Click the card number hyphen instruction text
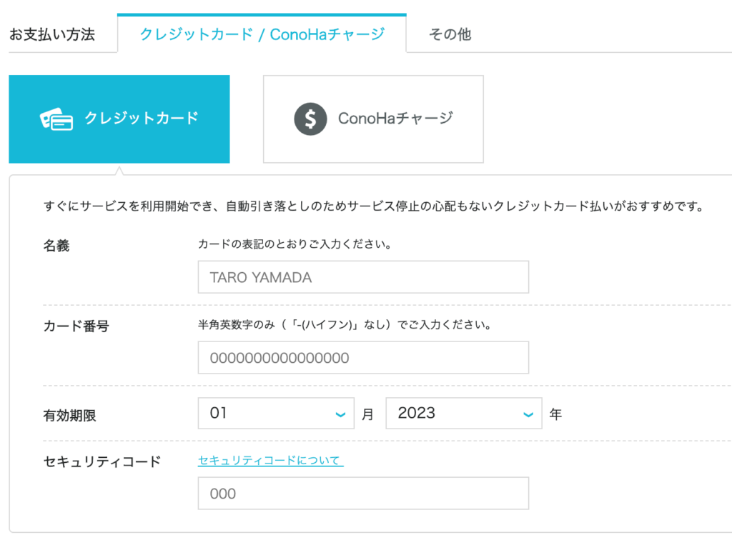Image resolution: width=732 pixels, height=560 pixels. point(345,326)
